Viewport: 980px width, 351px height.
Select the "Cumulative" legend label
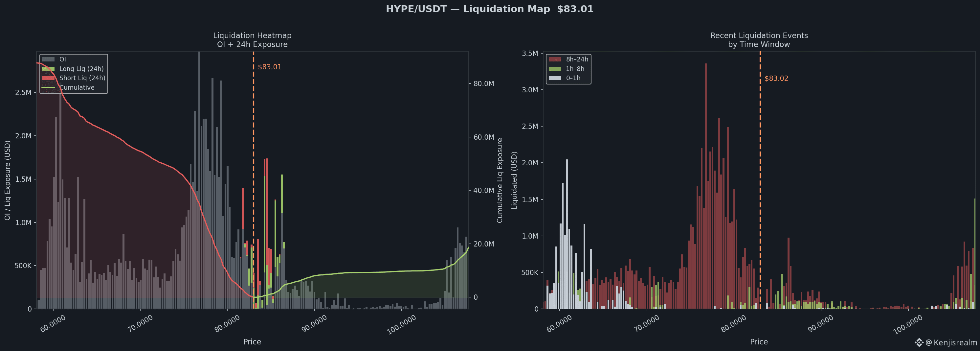click(77, 87)
